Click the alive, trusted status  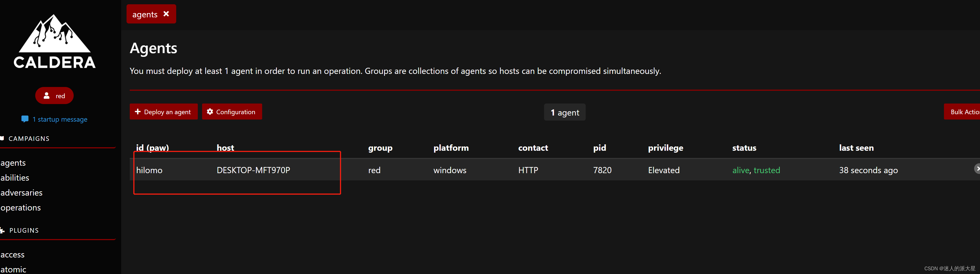[x=756, y=170]
